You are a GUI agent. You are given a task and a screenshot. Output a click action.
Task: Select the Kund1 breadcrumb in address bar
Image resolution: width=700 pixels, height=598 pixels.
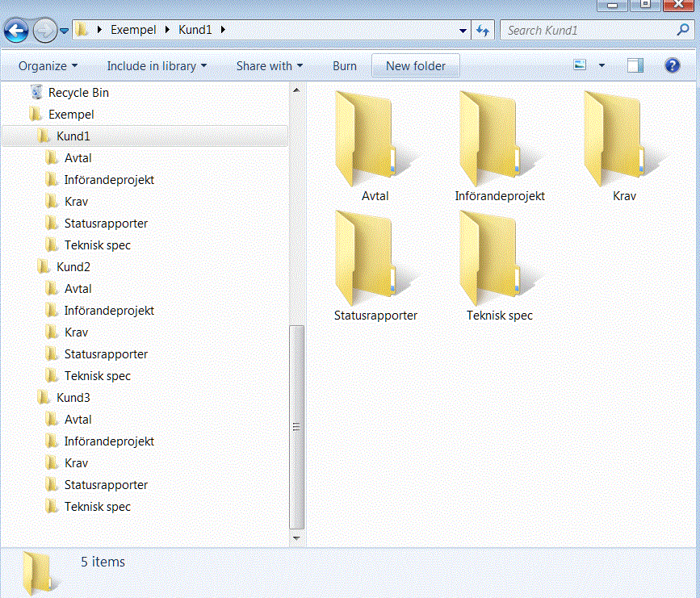click(x=195, y=30)
